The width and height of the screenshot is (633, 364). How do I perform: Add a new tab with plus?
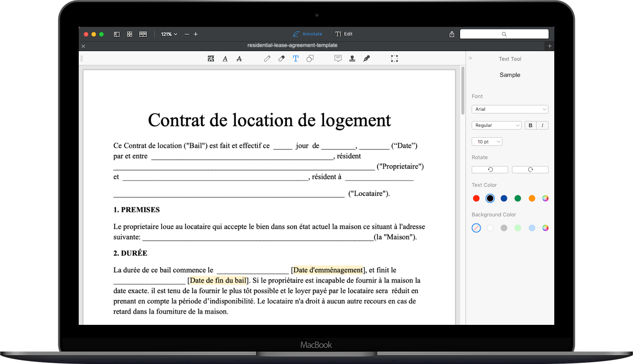point(550,46)
